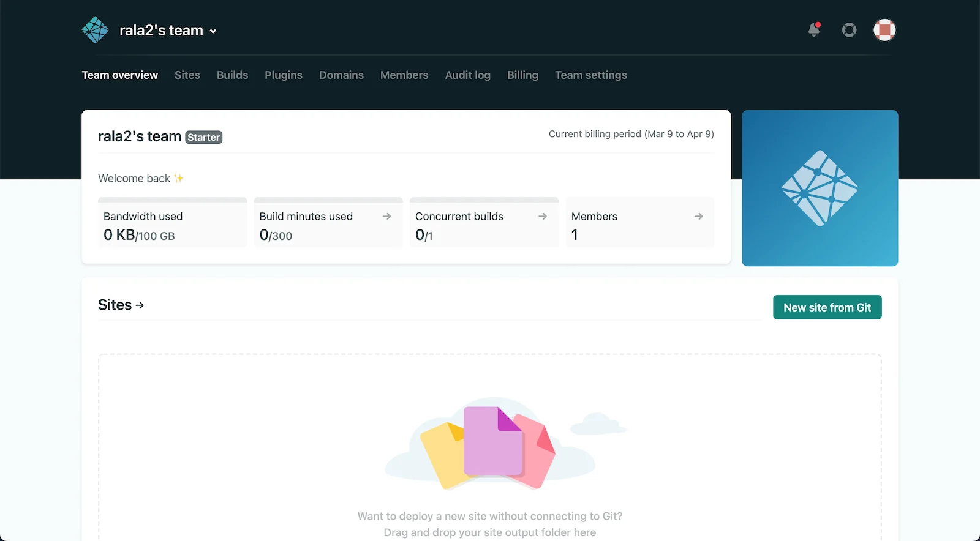Image resolution: width=980 pixels, height=541 pixels.
Task: Open the user avatar menu
Action: point(884,29)
